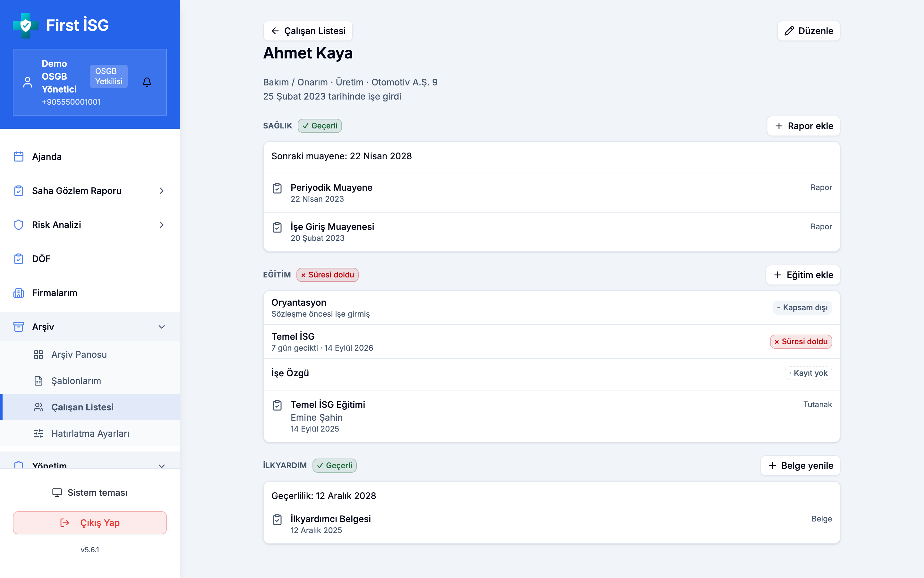Screen dimensions: 924x578
Task: Click the user profile avatar icon
Action: [28, 82]
